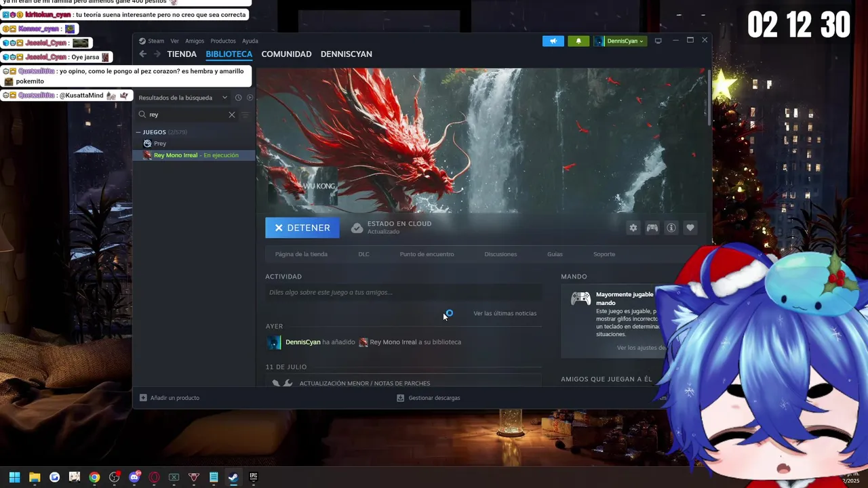The image size is (868, 488).
Task: Switch Steam to Big Picture mode
Action: (x=658, y=41)
